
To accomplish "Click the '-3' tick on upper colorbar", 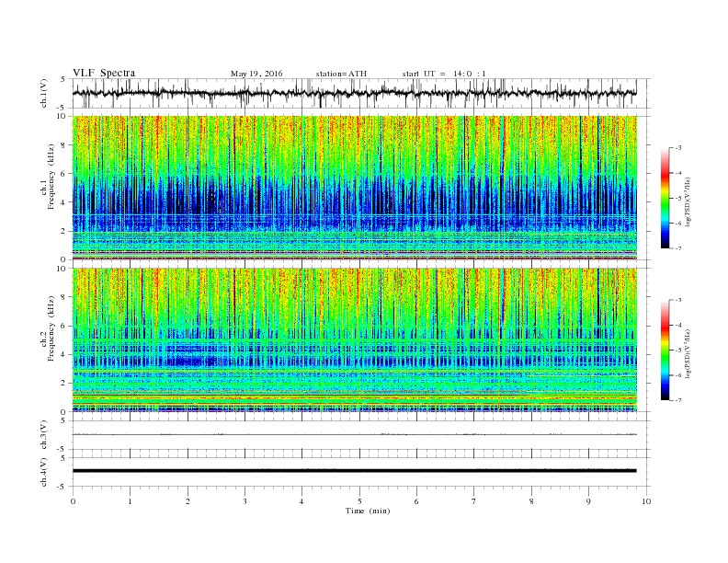I will (678, 148).
